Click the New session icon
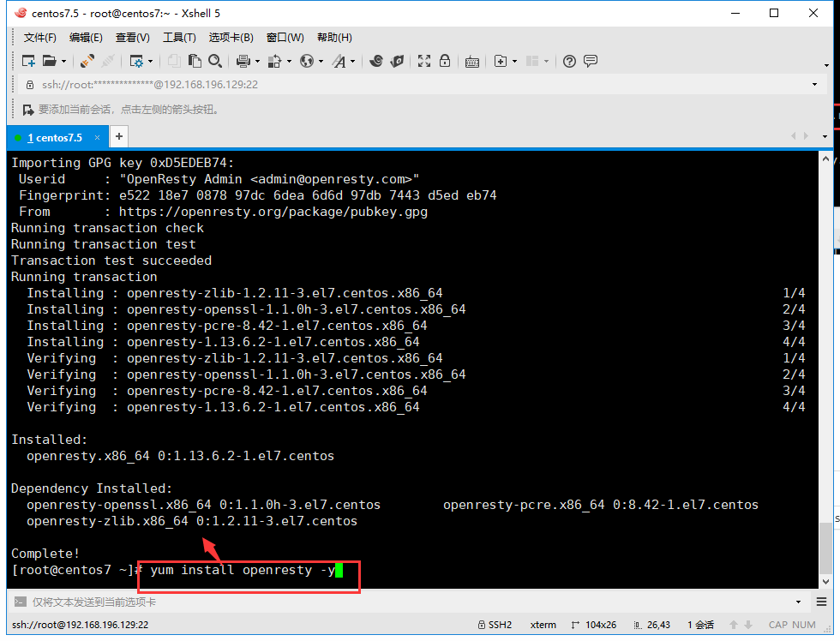Image resolution: width=840 pixels, height=641 pixels. click(28, 61)
